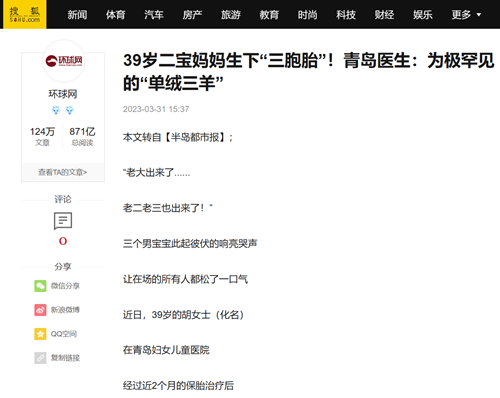
Task: Open 查看TA的文章 link
Action: tap(63, 172)
